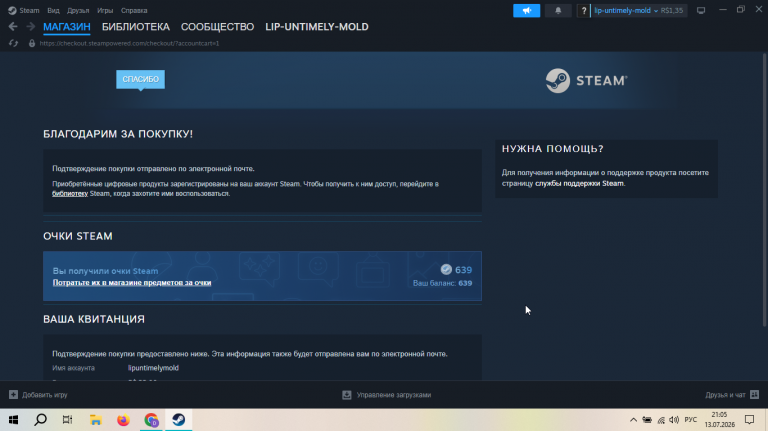Open the taskbar clock and date
Viewport: 768px width, 431px height.
(x=720, y=420)
